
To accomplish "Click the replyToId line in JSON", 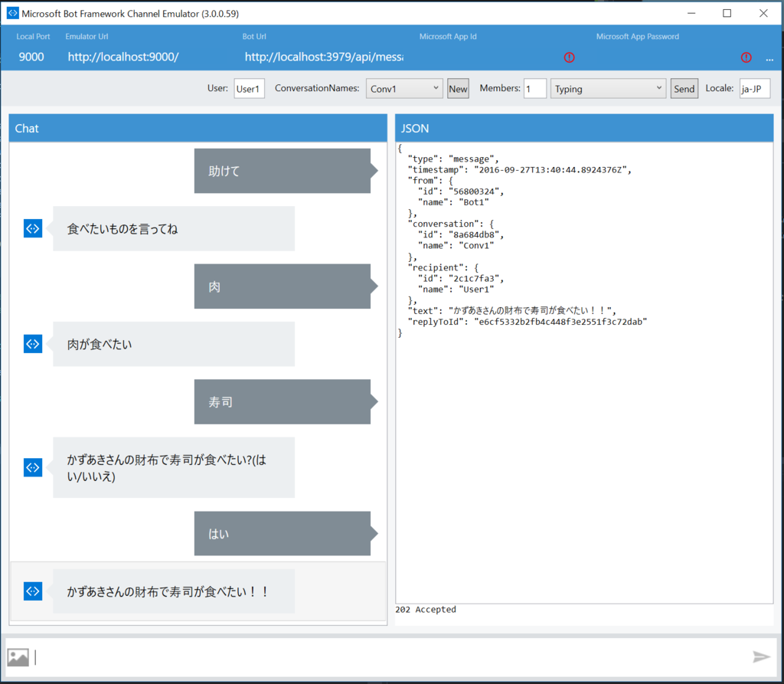I will pyautogui.click(x=528, y=322).
